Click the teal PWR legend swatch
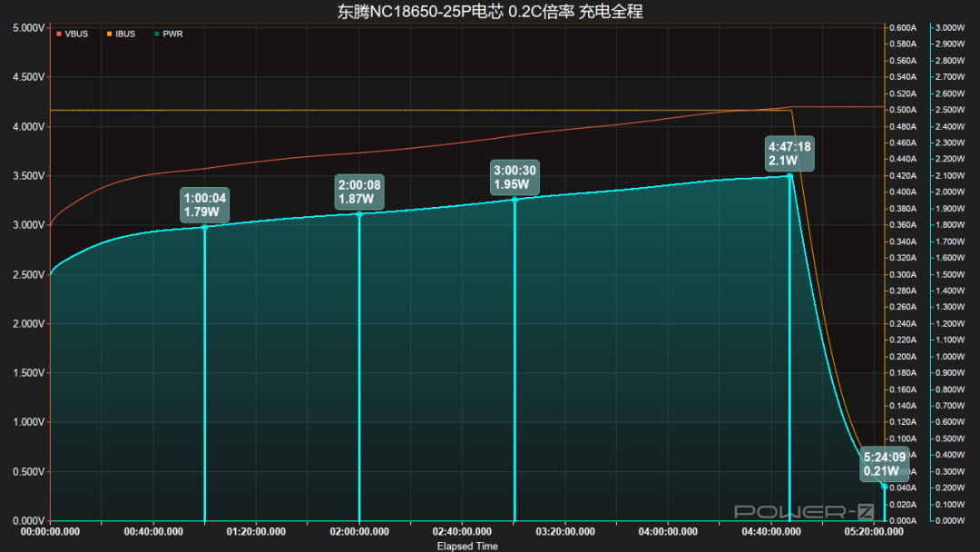980x552 pixels. [x=157, y=34]
